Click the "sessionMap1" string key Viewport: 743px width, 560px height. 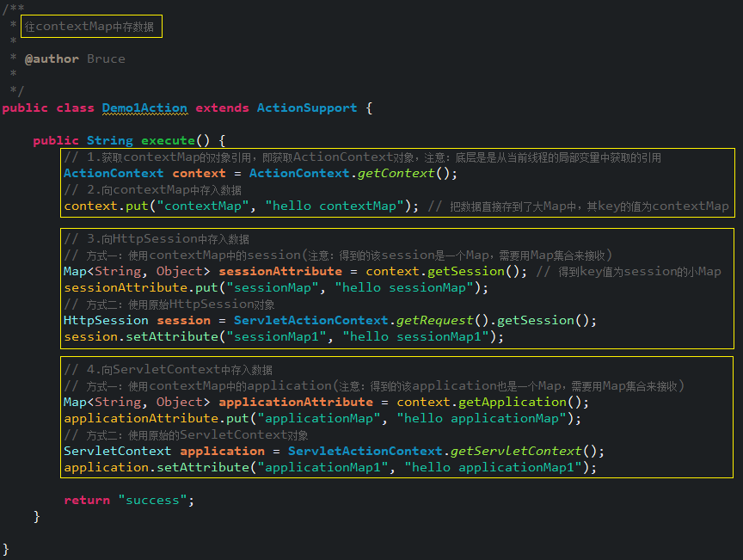coord(276,336)
